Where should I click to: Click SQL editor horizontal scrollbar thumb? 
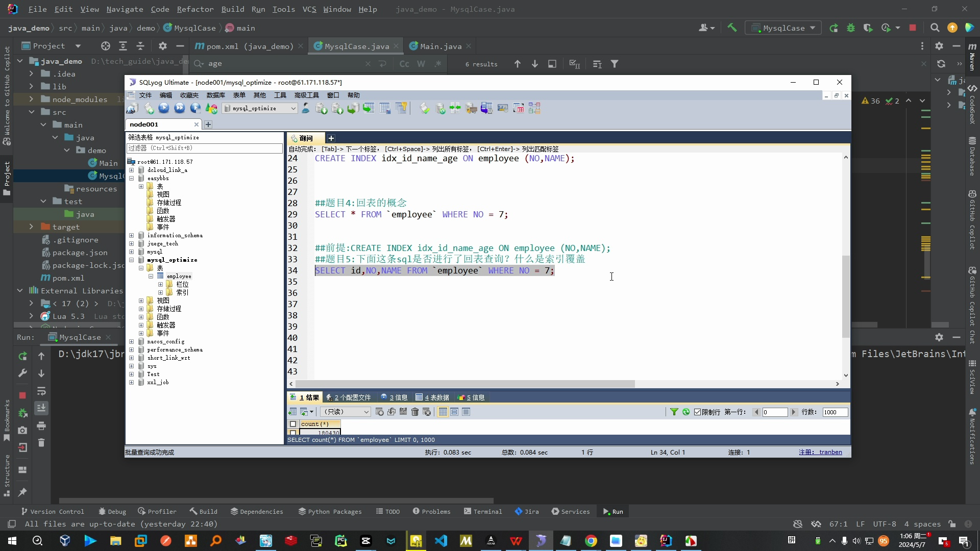pos(464,384)
